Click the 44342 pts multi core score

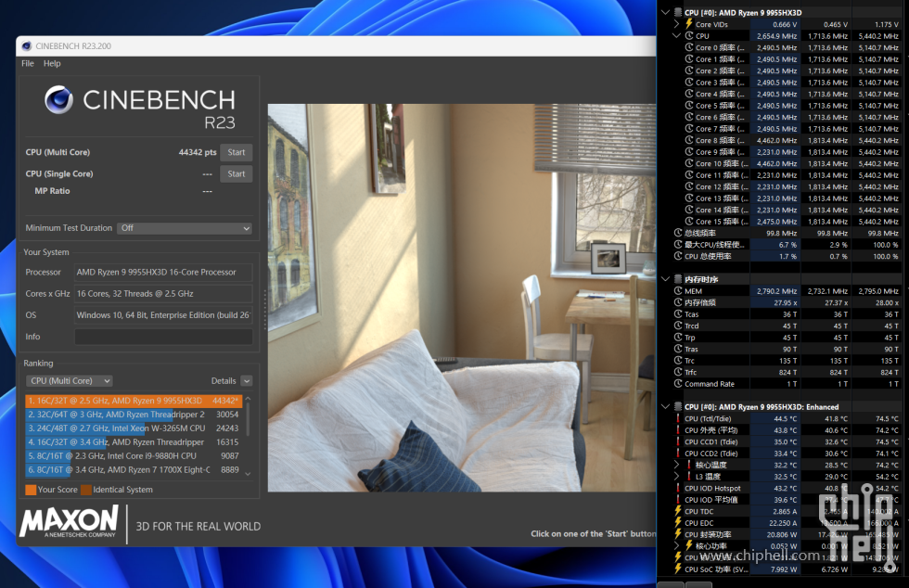coord(197,152)
